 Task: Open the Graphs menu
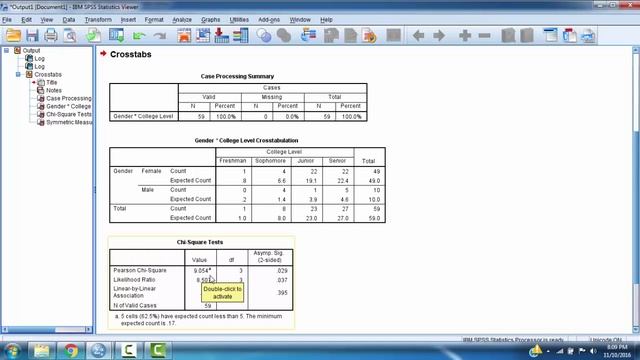tap(211, 20)
